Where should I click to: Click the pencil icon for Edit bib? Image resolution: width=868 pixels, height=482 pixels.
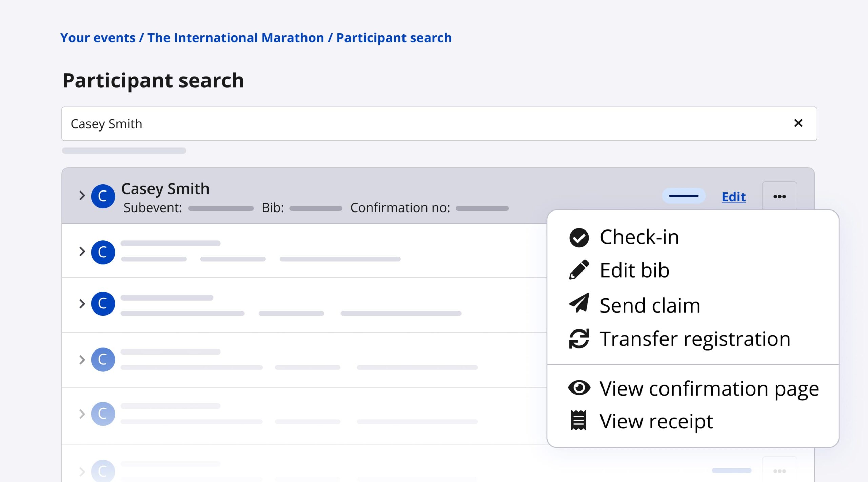coord(579,270)
